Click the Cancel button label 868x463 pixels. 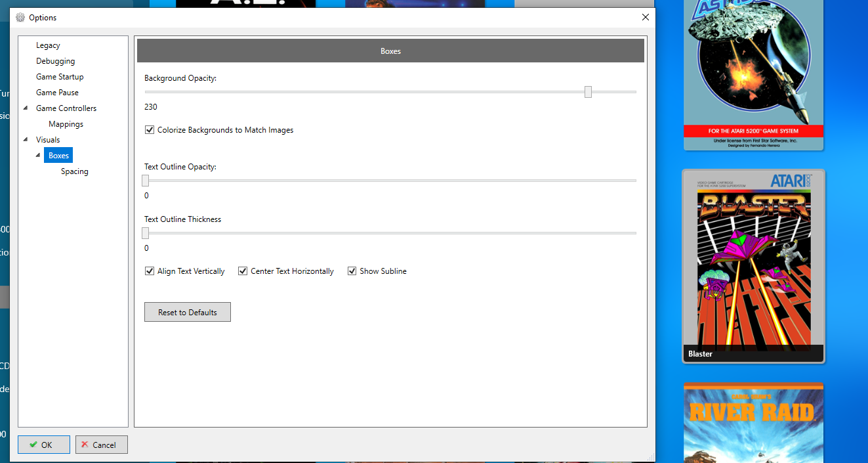104,445
